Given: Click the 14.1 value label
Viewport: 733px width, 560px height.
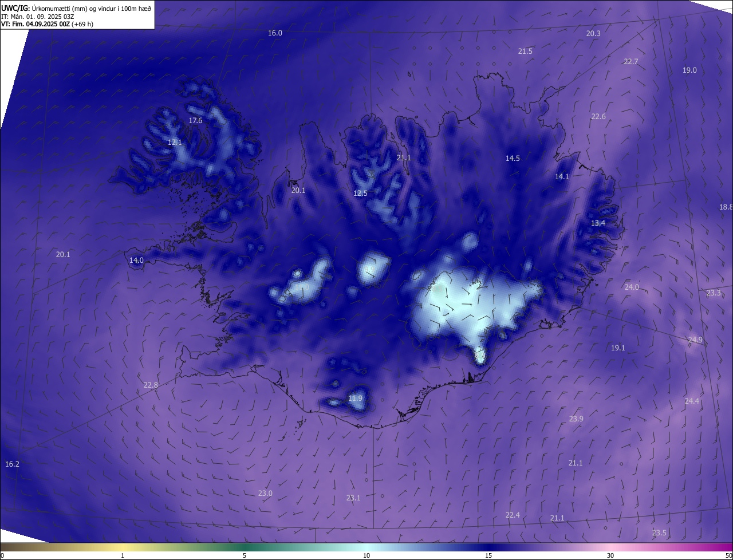Looking at the screenshot, I should (562, 177).
